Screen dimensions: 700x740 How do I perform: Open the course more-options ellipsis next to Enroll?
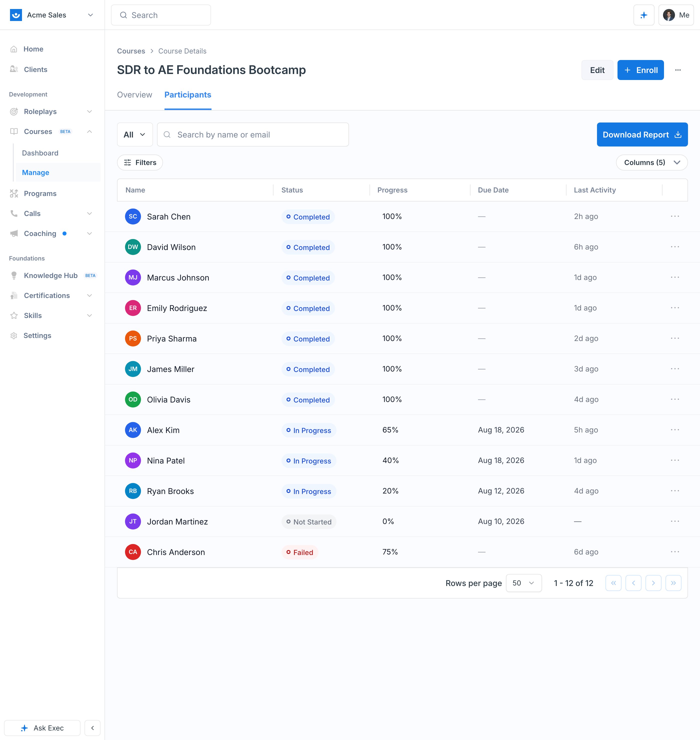pos(678,70)
